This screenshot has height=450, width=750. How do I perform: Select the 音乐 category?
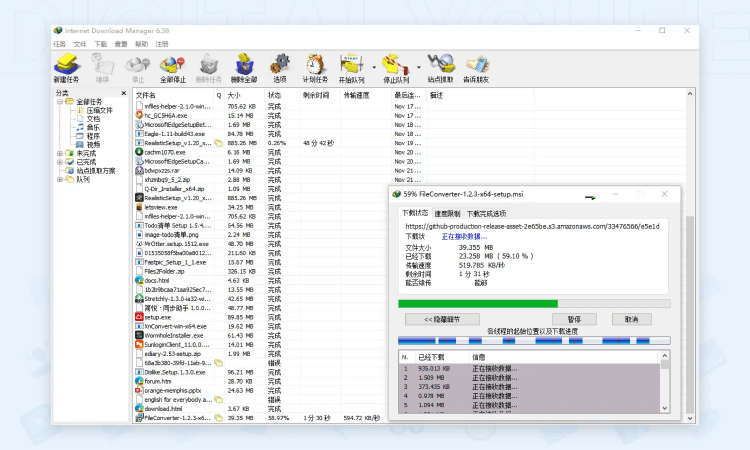click(93, 128)
